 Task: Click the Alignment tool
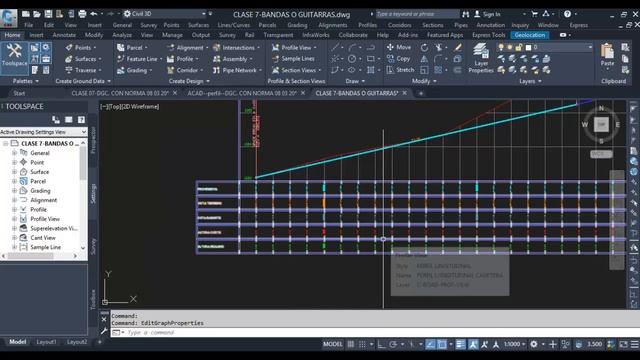coord(187,48)
